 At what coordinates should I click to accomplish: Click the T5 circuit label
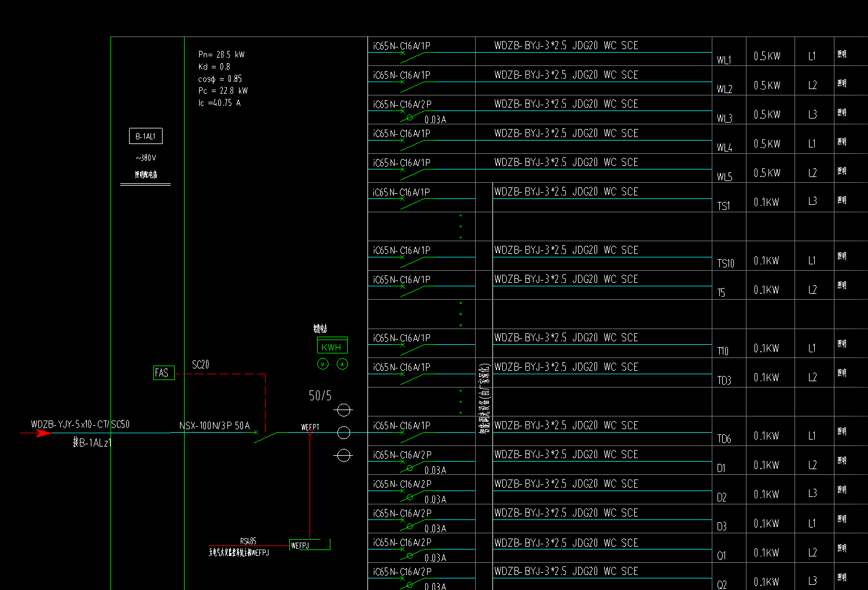pos(721,293)
